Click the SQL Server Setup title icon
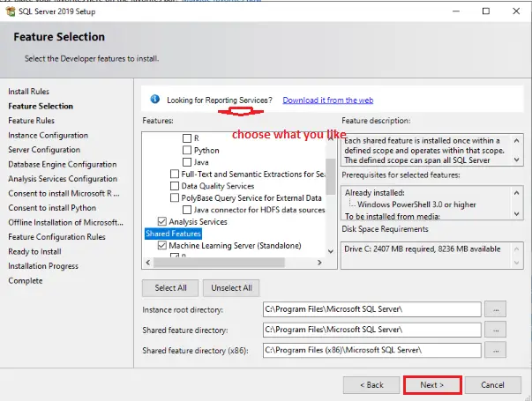The height and width of the screenshot is (401, 532). pos(11,11)
